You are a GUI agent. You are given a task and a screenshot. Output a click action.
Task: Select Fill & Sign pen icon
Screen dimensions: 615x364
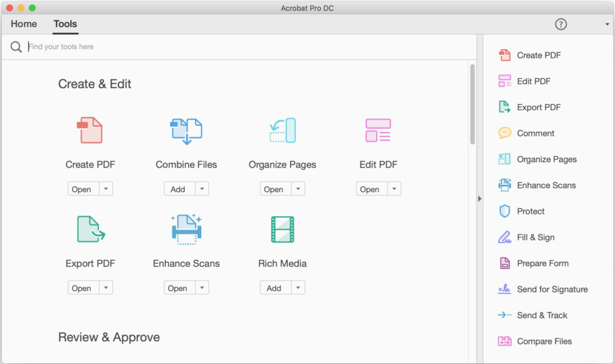click(x=504, y=237)
